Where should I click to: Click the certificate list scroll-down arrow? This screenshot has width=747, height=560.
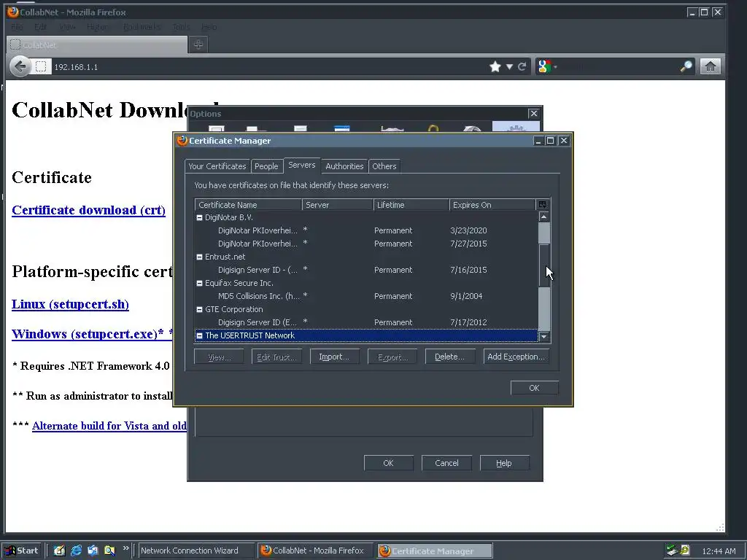coord(543,337)
